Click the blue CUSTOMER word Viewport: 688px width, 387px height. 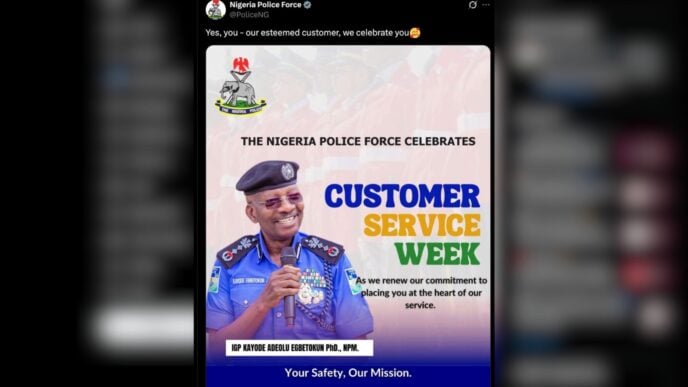[x=402, y=196]
